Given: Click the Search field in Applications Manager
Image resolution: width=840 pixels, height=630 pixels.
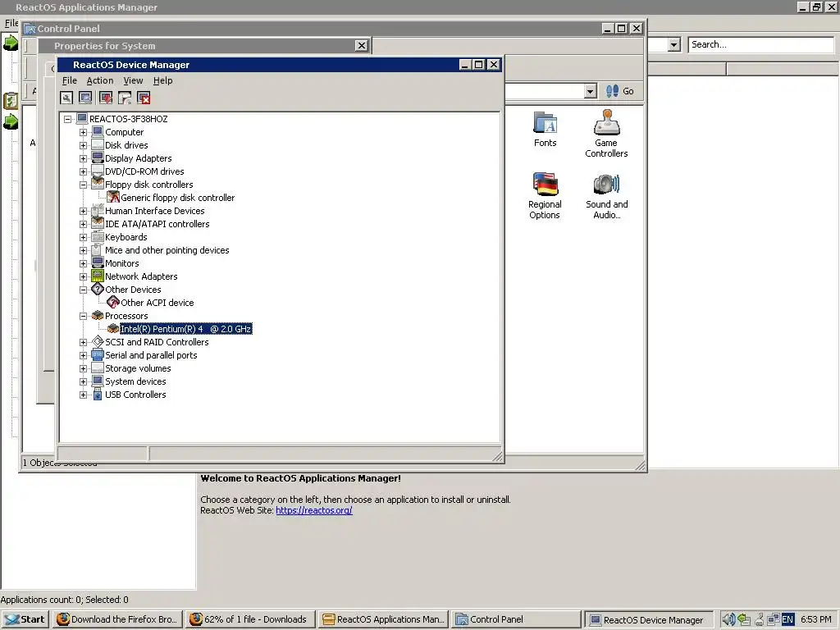Looking at the screenshot, I should (760, 44).
